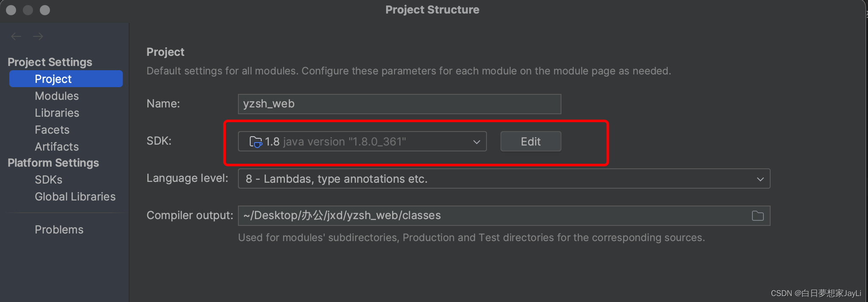Screen dimensions: 868x302
Task: Click the gray close window button
Action: [x=11, y=10]
